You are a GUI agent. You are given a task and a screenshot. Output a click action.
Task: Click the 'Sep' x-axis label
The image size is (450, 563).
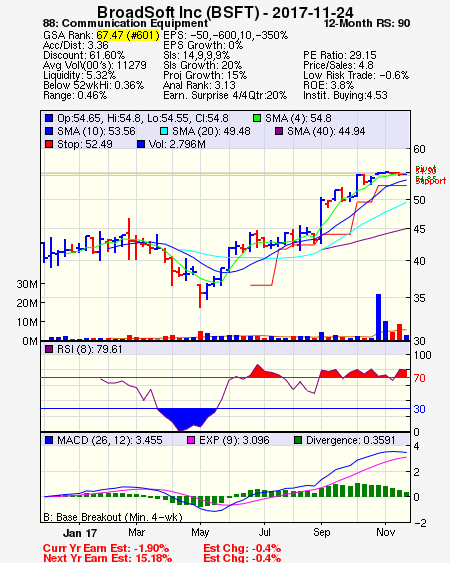click(x=321, y=532)
